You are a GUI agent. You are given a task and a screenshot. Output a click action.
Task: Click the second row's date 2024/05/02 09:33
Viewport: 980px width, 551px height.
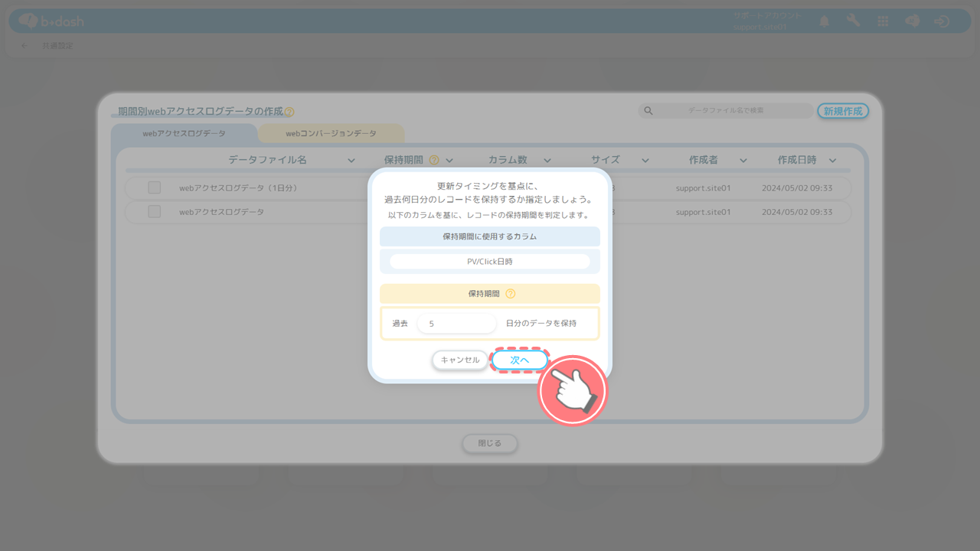pyautogui.click(x=797, y=212)
